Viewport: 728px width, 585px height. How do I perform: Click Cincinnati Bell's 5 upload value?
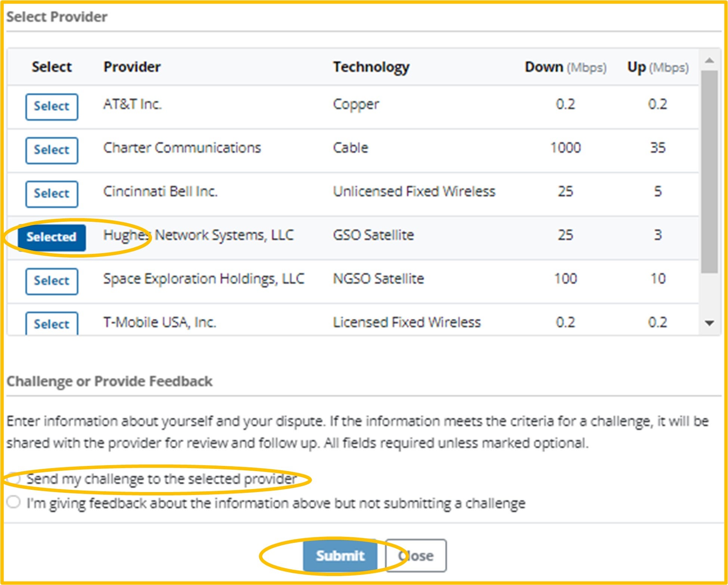coord(658,192)
